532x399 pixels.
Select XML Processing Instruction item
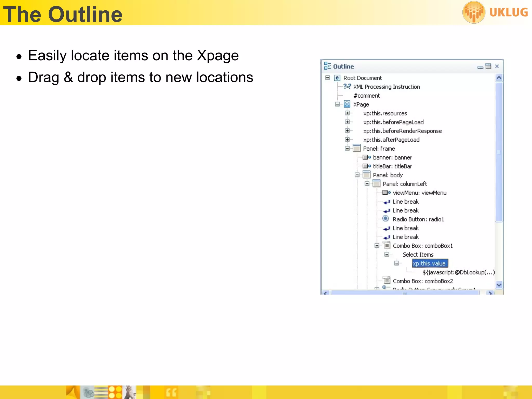tap(387, 87)
